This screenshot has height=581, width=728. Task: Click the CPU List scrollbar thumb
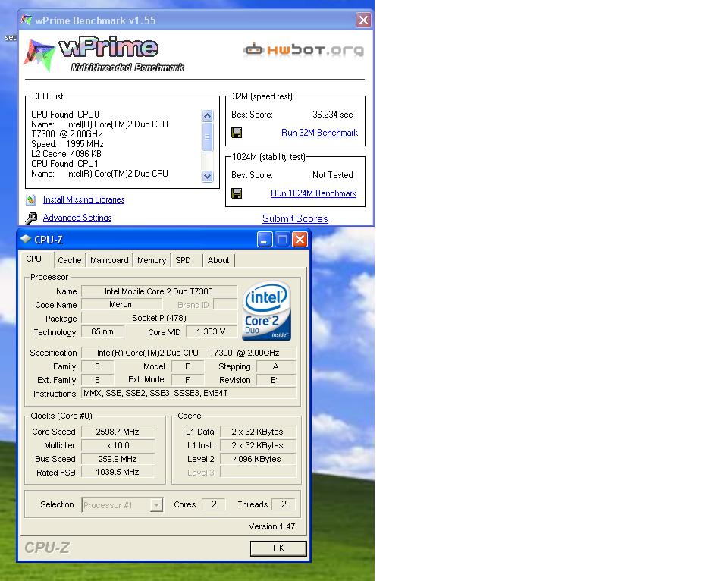(208, 137)
